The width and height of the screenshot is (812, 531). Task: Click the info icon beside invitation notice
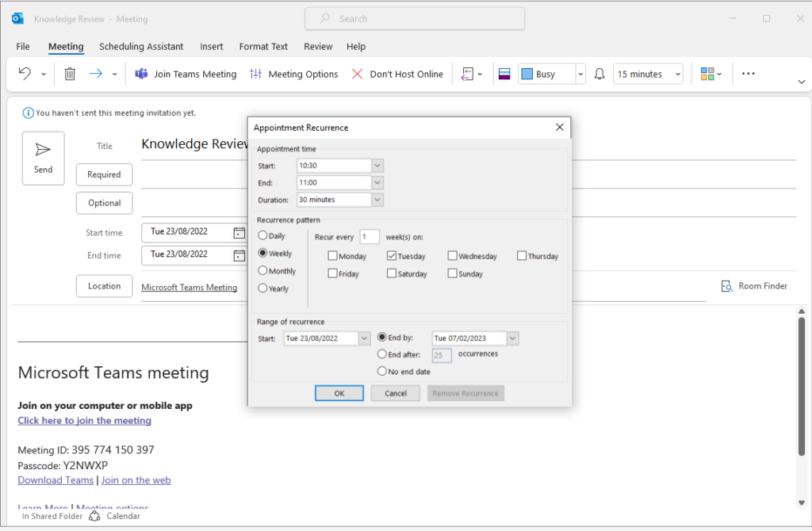point(28,113)
